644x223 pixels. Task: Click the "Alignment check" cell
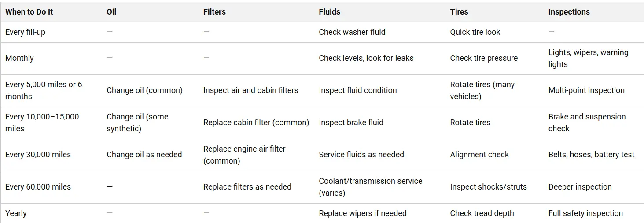pyautogui.click(x=479, y=155)
